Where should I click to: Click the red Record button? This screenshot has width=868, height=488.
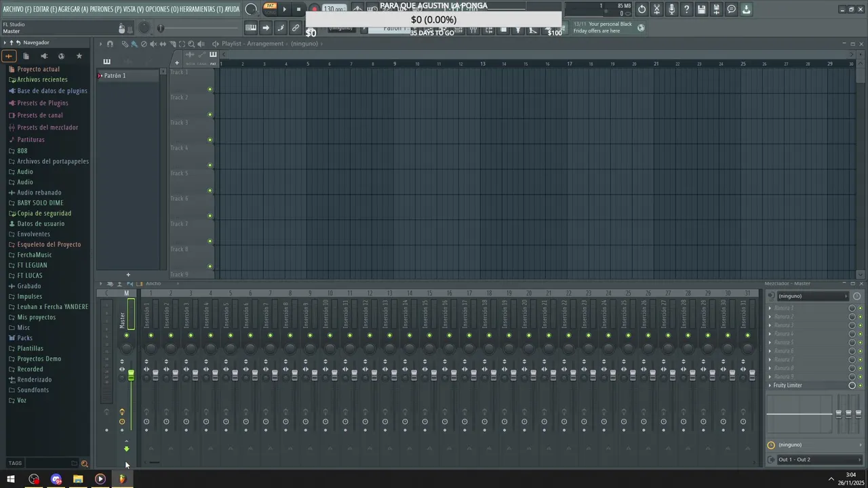click(x=314, y=9)
